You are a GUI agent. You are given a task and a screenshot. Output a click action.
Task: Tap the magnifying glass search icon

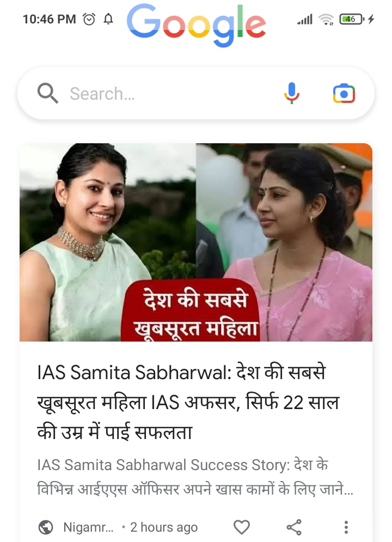point(48,93)
